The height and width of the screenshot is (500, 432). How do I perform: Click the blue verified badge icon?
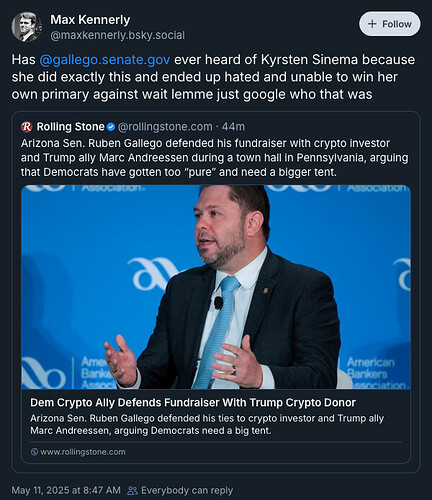(111, 127)
